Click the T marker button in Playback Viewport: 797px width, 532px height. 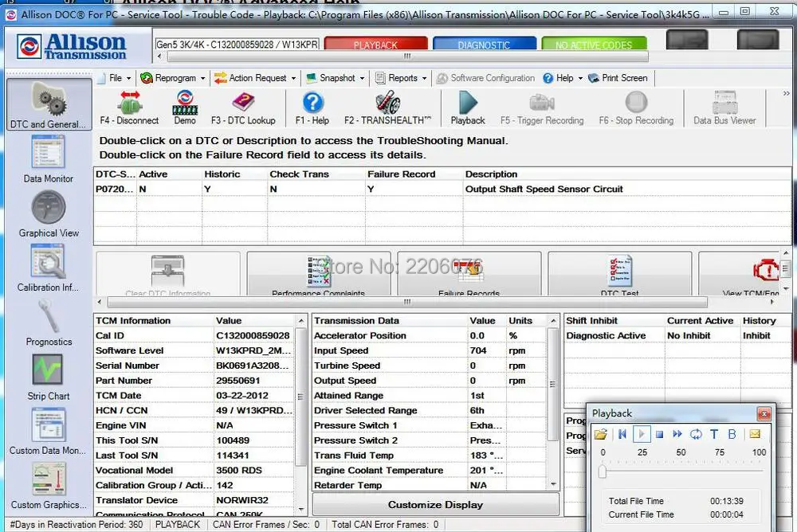coord(714,434)
